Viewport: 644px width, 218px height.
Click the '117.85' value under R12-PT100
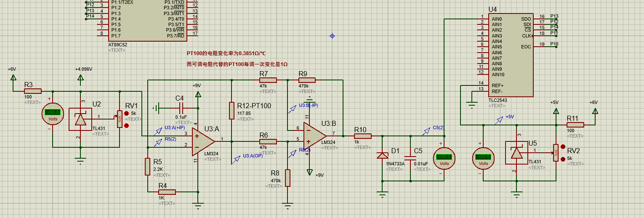(x=244, y=113)
